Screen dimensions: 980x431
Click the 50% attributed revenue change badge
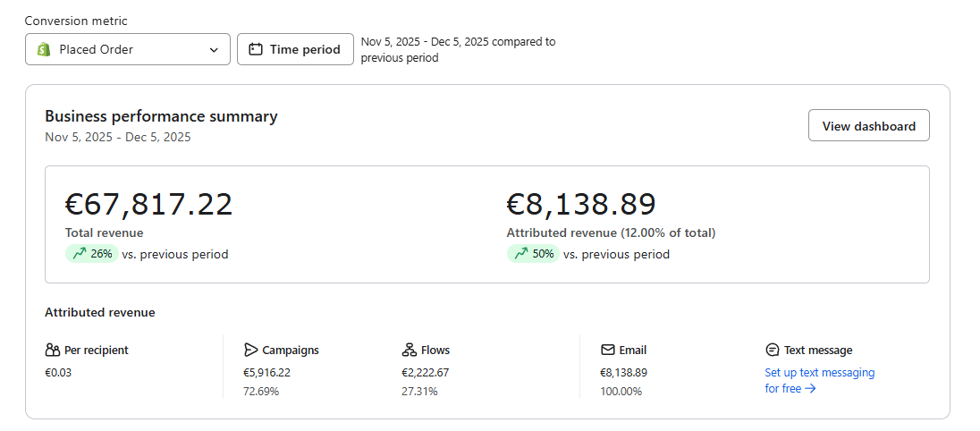tap(534, 254)
